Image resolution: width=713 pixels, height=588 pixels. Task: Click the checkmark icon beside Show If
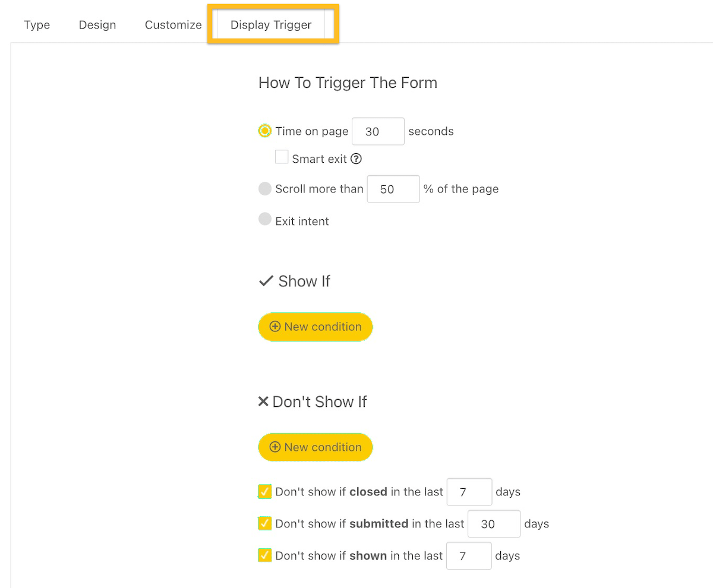(x=264, y=281)
